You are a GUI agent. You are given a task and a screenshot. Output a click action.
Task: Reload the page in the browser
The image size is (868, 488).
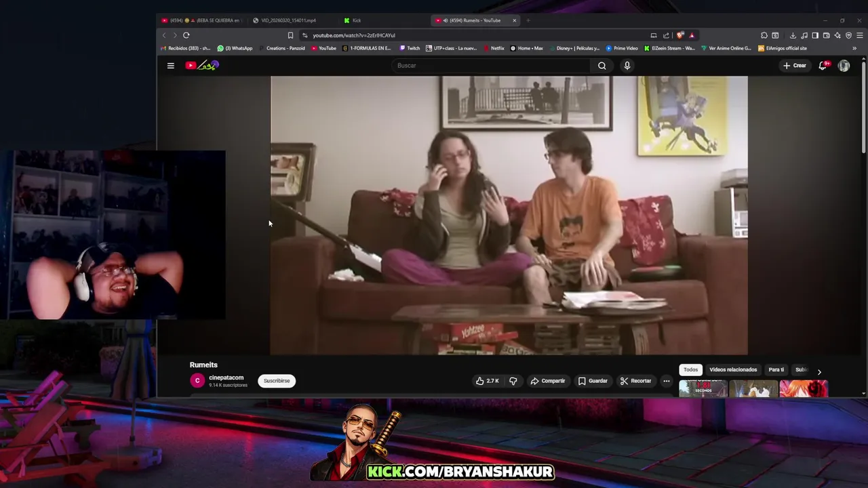pyautogui.click(x=186, y=35)
